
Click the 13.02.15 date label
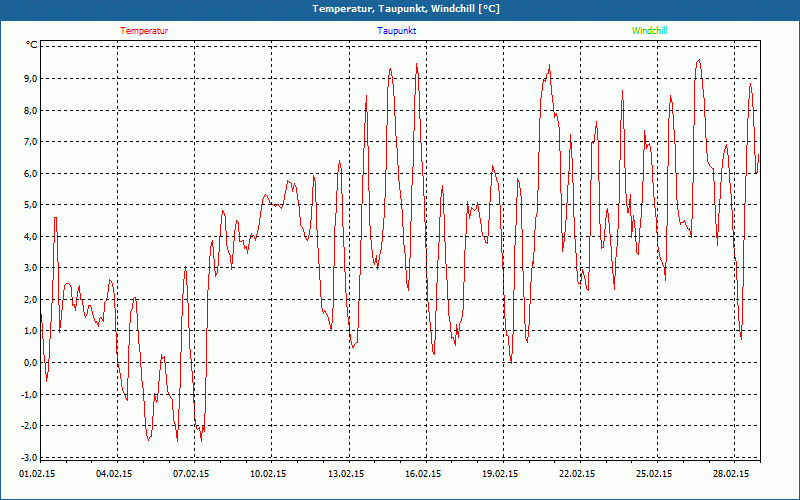pyautogui.click(x=346, y=474)
